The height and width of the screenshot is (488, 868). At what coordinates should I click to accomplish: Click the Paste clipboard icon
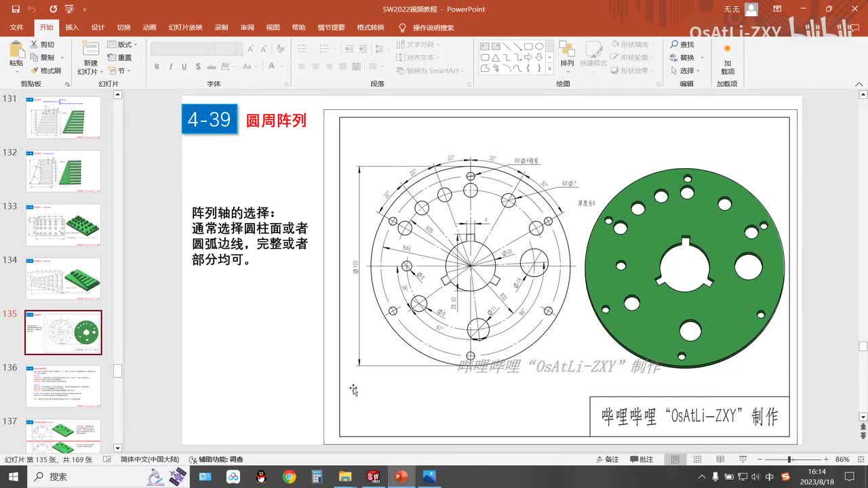pyautogui.click(x=16, y=49)
